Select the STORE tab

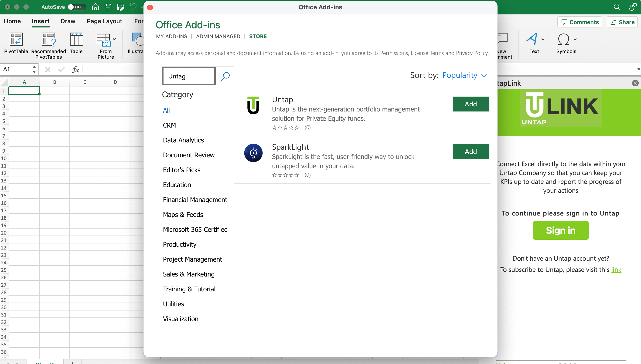click(x=258, y=37)
